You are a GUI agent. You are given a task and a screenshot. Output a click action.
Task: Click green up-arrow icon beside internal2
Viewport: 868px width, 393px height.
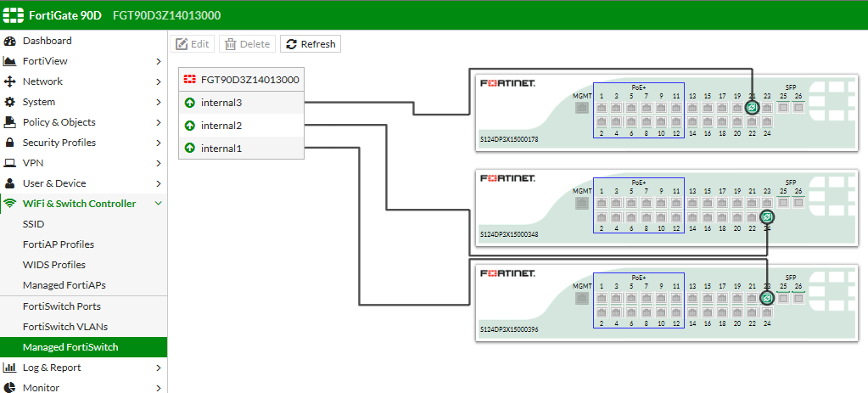pyautogui.click(x=190, y=126)
